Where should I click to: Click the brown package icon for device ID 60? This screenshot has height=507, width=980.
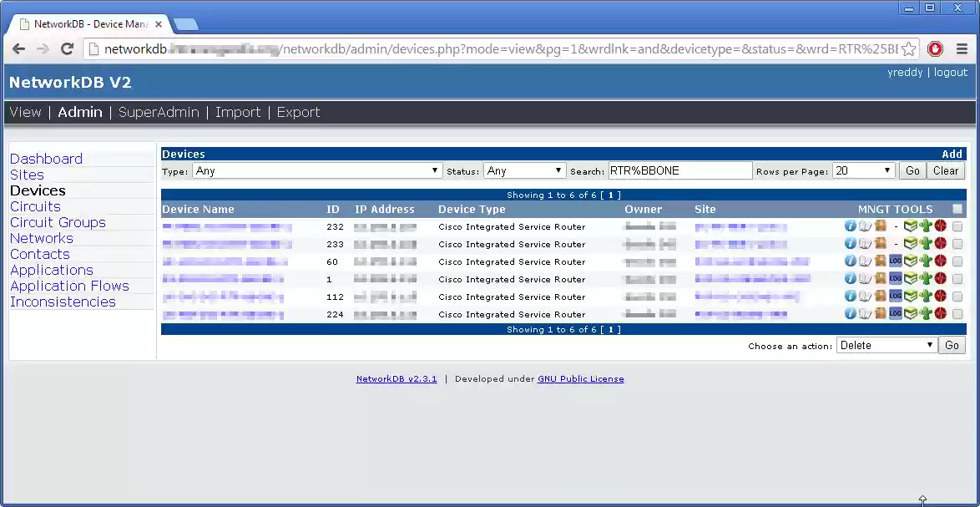coord(880,261)
